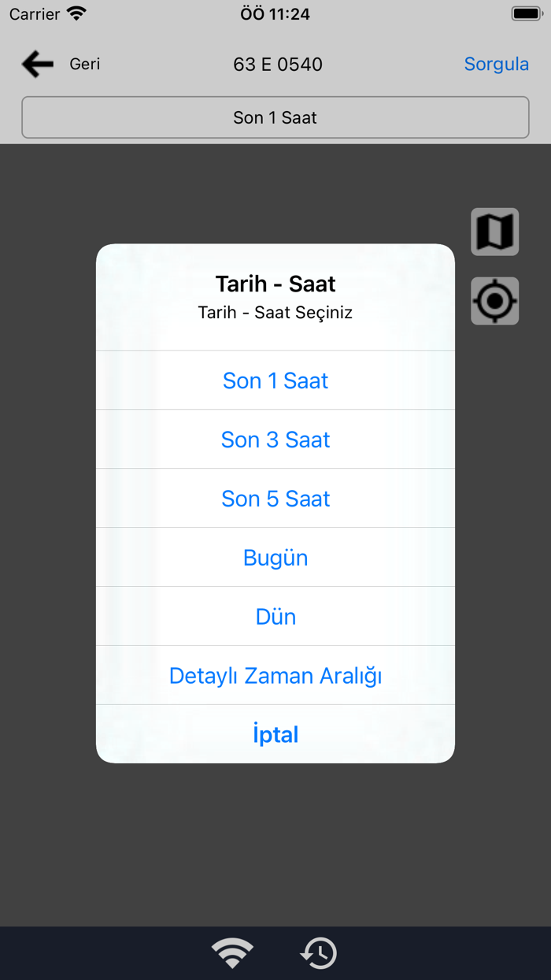Select Son 3 Saat from the dialog
Viewport: 551px width, 980px height.
[275, 440]
